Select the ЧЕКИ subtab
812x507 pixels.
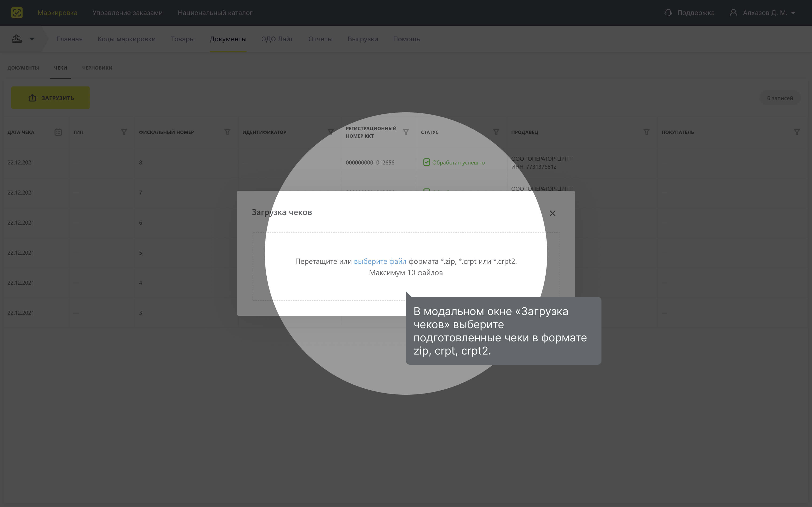(x=60, y=68)
